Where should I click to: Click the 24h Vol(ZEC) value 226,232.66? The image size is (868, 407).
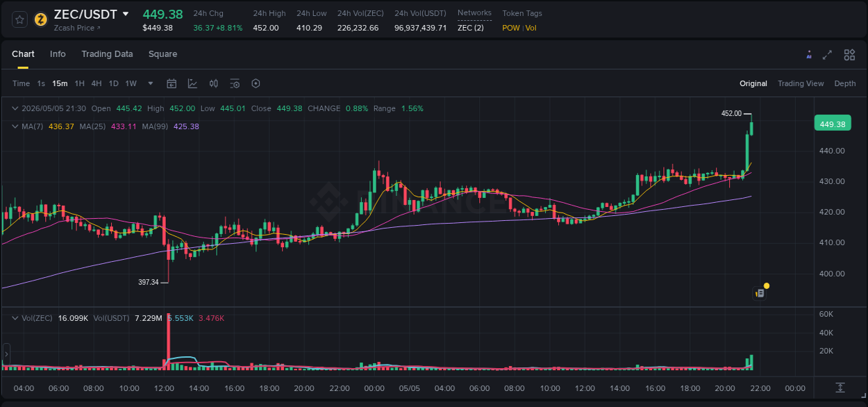358,28
